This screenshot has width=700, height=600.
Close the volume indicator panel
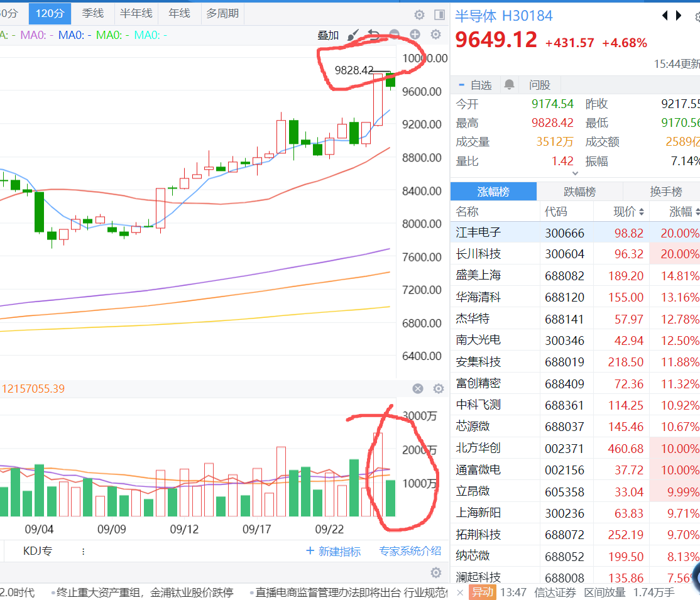(418, 389)
